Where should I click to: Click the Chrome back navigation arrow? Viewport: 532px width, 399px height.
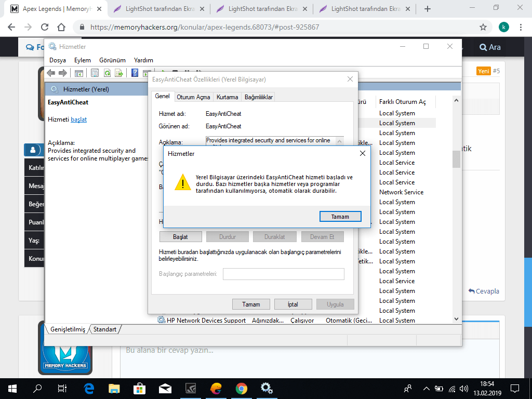(11, 27)
